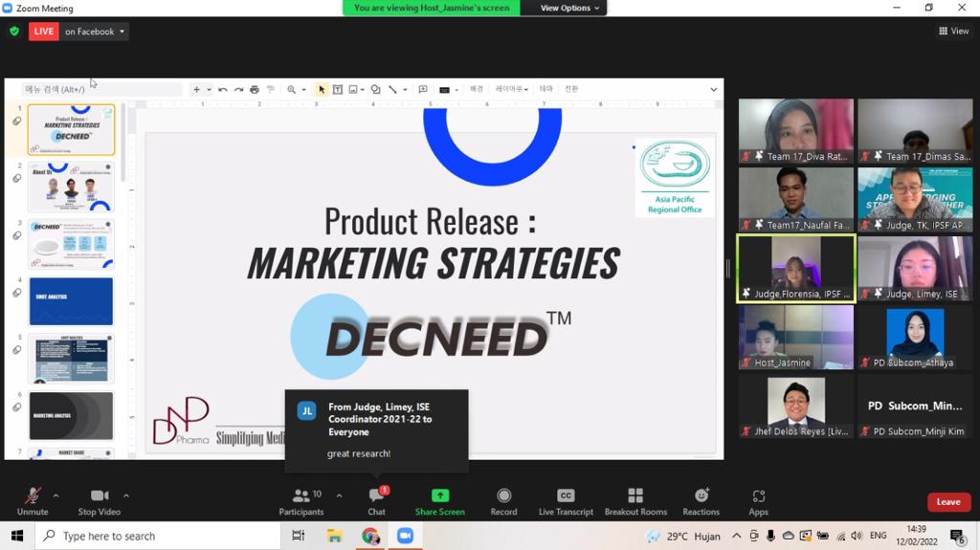The image size is (980, 550).
Task: Unmute the microphone in Zoom
Action: coord(33,501)
